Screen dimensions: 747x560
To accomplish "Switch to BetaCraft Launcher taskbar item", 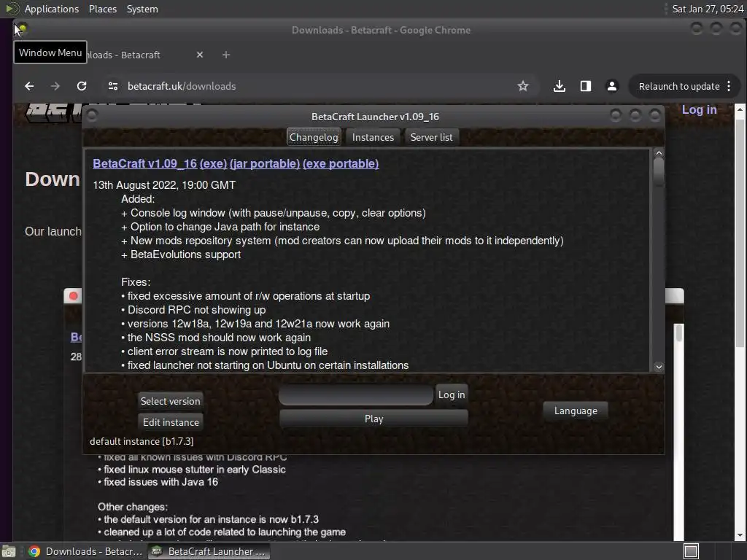I will pyautogui.click(x=209, y=551).
